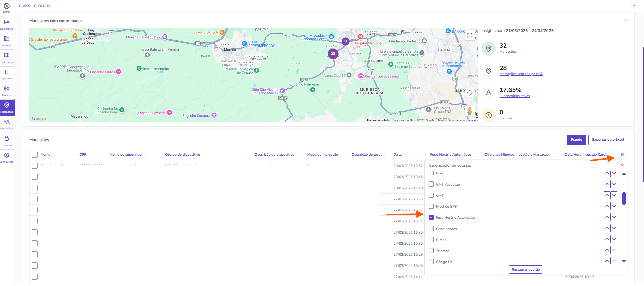Screen dimensions: 644x286
Task: Enable the E-mail column checkbox
Action: [x=431, y=240]
